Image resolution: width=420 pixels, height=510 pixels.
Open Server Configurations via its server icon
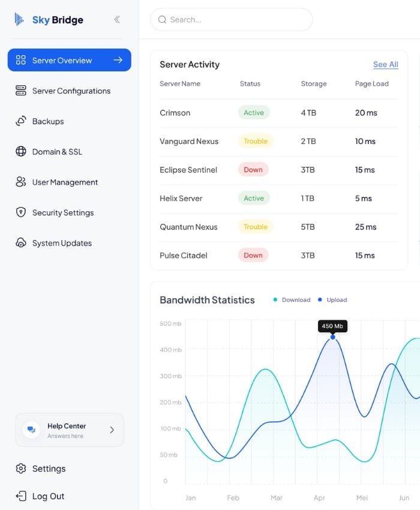pos(21,91)
